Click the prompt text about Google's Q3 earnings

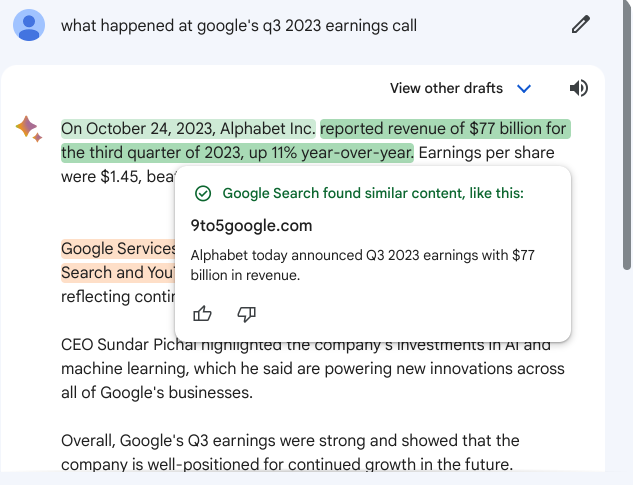(x=239, y=25)
